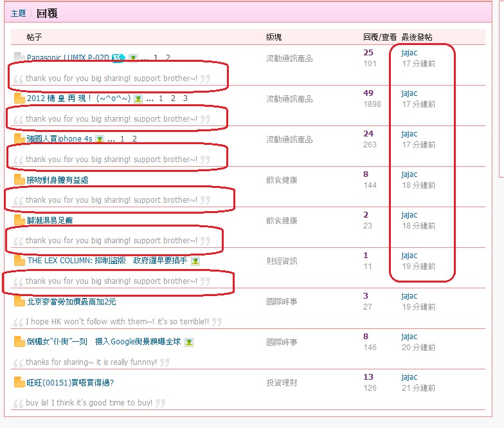Open the 投資理財 board link
The image size is (504, 428).
click(x=282, y=383)
